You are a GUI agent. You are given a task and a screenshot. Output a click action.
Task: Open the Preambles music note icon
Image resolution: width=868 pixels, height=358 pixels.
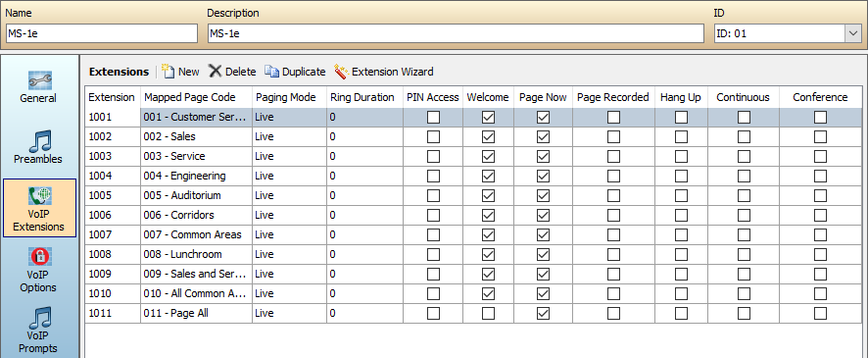coord(40,141)
